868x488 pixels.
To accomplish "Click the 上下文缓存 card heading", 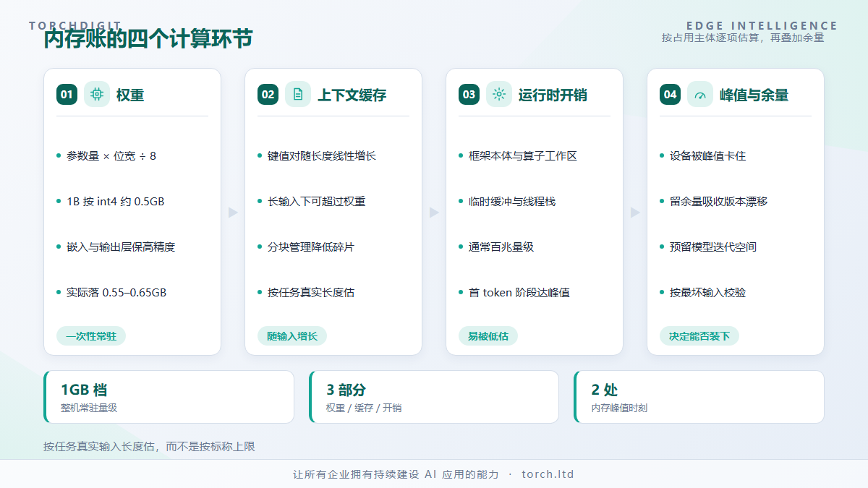I will coord(352,95).
